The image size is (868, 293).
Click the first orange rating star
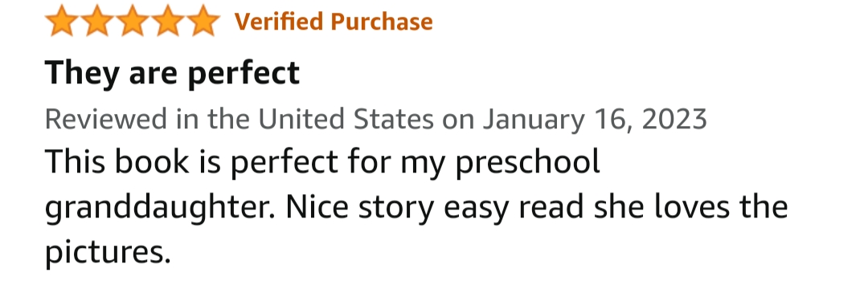point(61,21)
